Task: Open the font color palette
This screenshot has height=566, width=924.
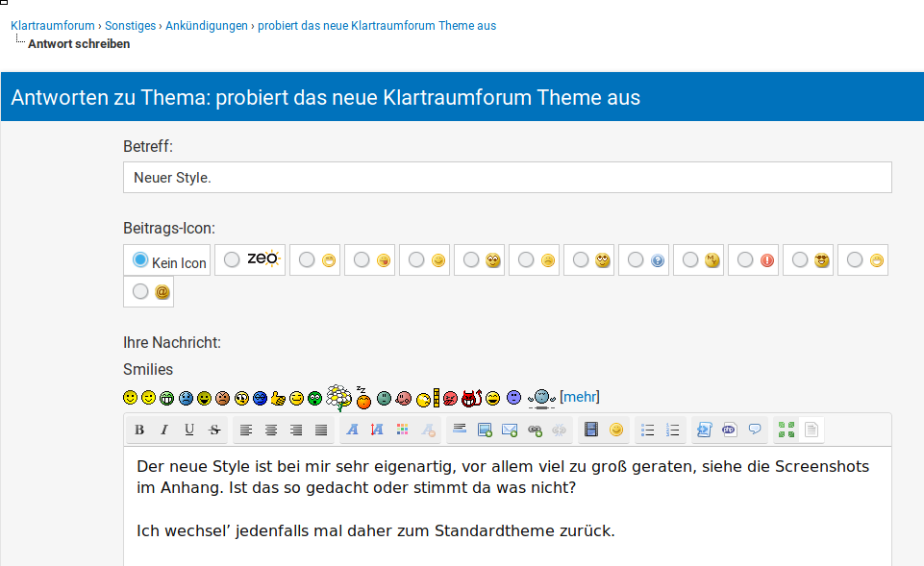Action: pyautogui.click(x=403, y=430)
